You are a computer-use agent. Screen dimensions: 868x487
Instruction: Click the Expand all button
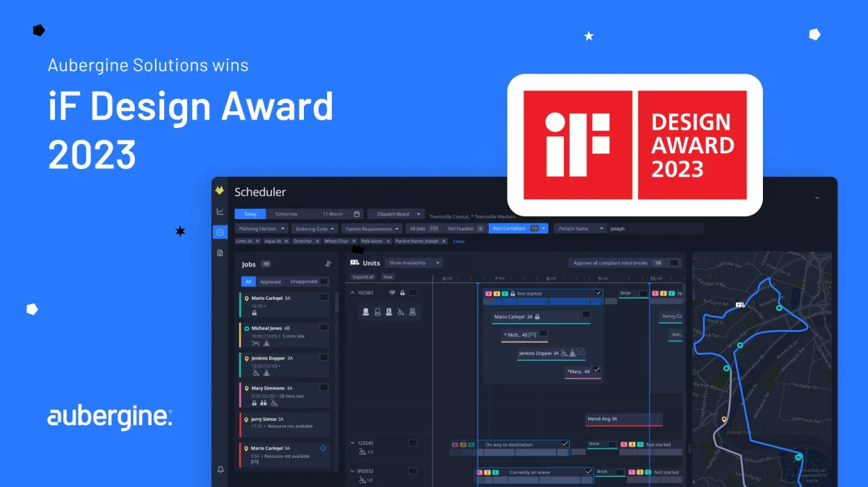tap(363, 277)
